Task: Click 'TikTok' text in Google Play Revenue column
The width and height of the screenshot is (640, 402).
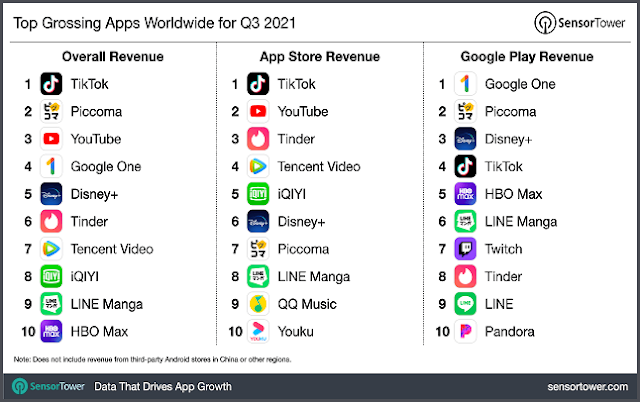Action: [x=504, y=167]
